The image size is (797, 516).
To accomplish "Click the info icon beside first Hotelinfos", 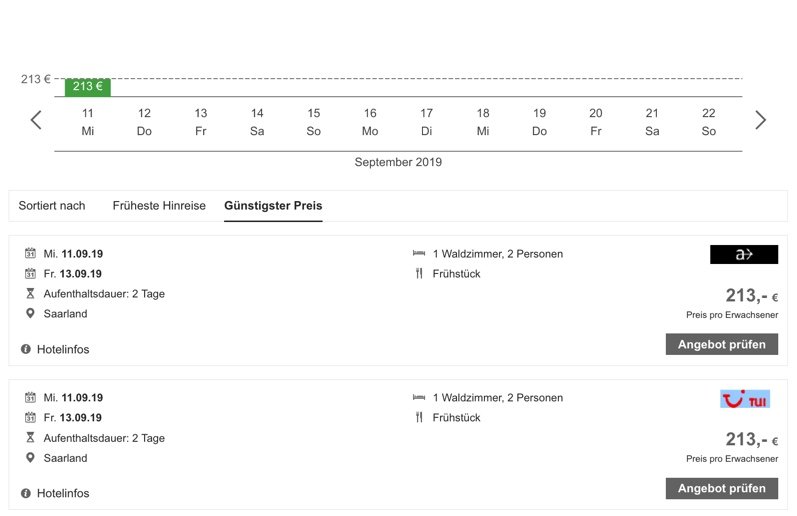I will (26, 349).
